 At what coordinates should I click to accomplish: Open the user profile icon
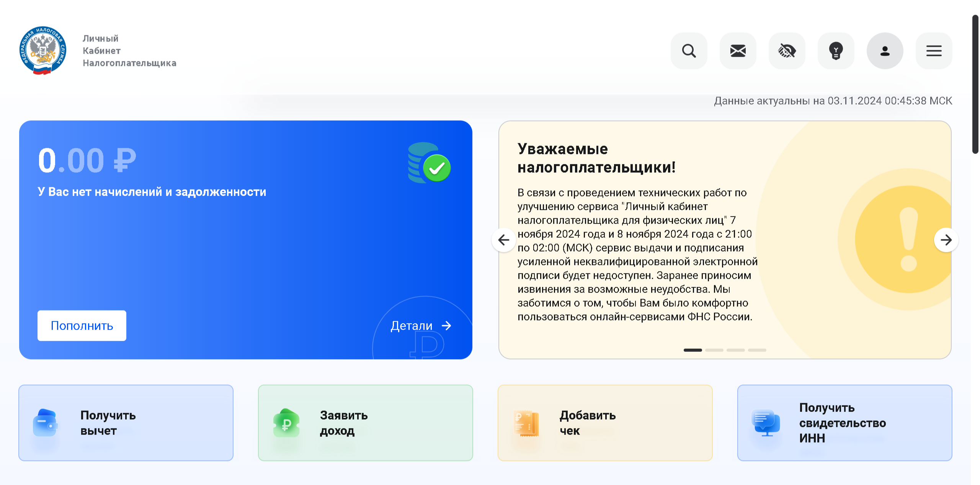pos(885,51)
